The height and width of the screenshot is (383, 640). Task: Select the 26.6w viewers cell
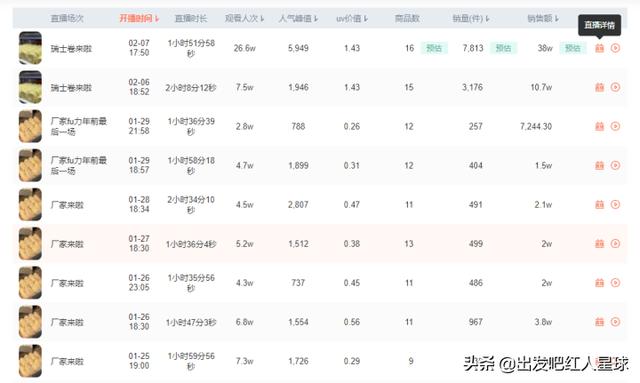[x=244, y=48]
